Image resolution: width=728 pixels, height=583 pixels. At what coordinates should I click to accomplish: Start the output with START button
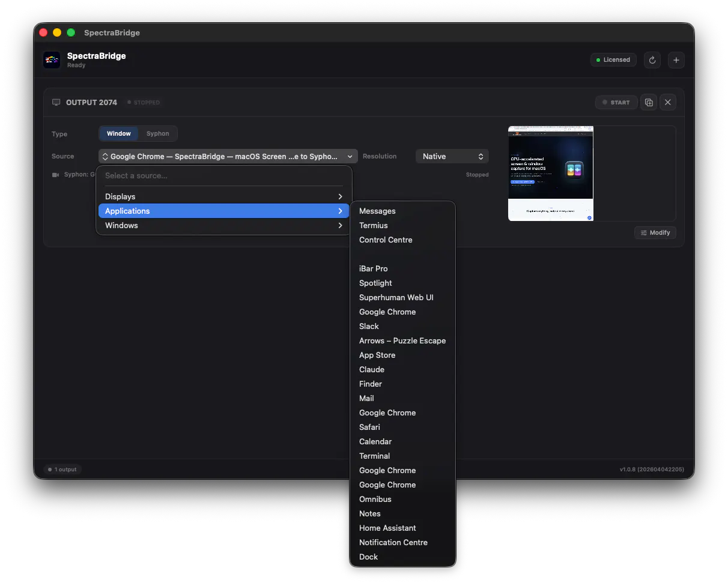[x=616, y=102]
